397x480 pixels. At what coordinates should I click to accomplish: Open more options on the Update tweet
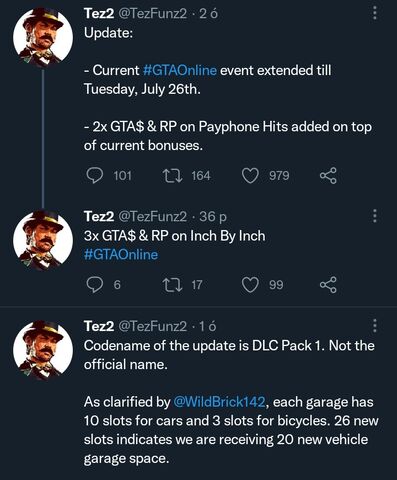pos(375,13)
